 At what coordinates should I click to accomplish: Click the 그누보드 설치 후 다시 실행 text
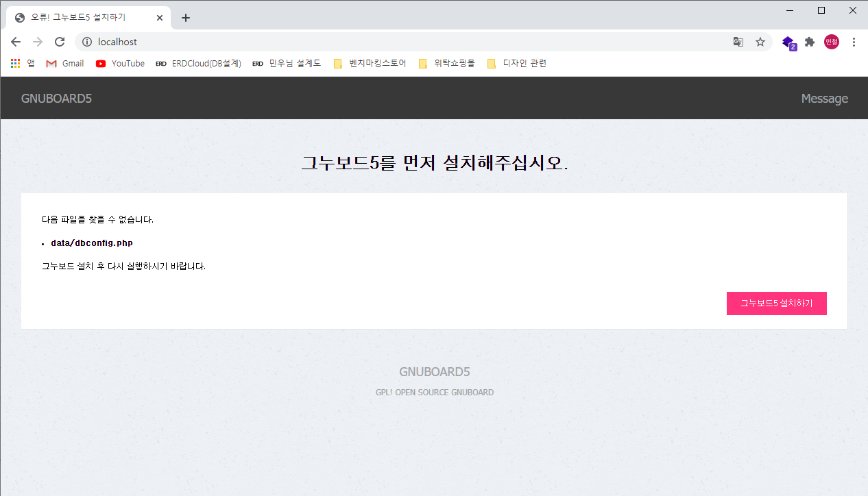pos(123,266)
